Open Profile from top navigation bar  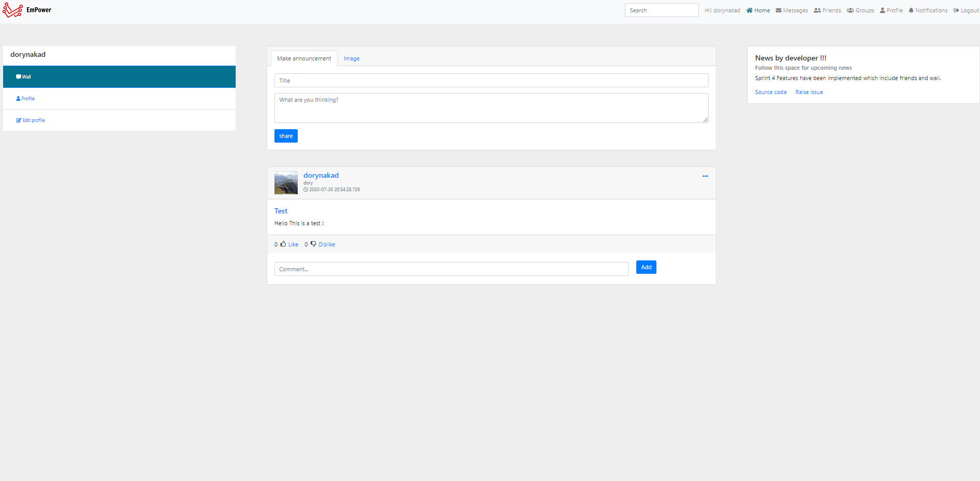click(x=891, y=10)
